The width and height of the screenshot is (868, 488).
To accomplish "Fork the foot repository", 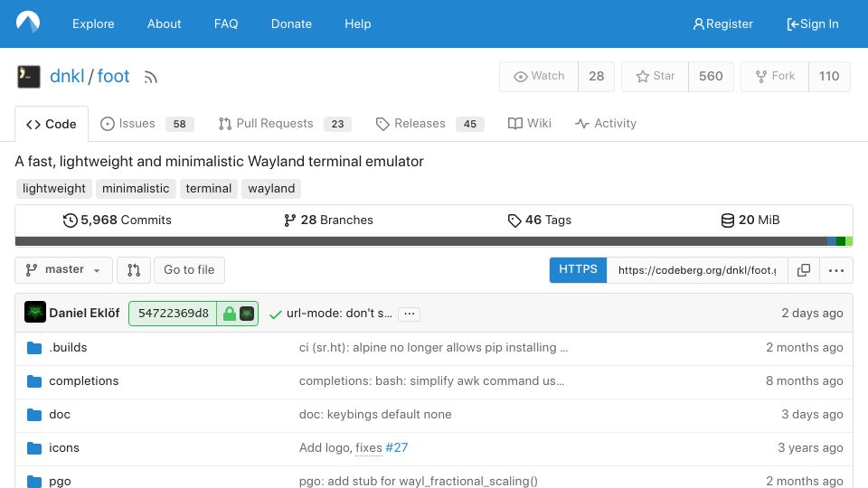I will 775,76.
